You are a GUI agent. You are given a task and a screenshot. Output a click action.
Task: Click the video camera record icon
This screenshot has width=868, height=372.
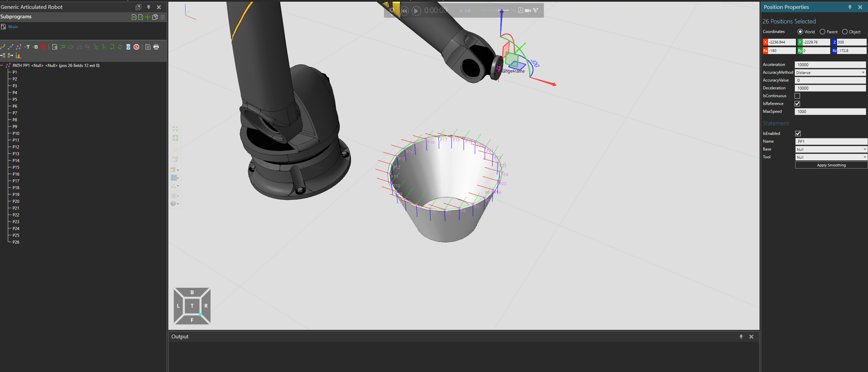528,11
